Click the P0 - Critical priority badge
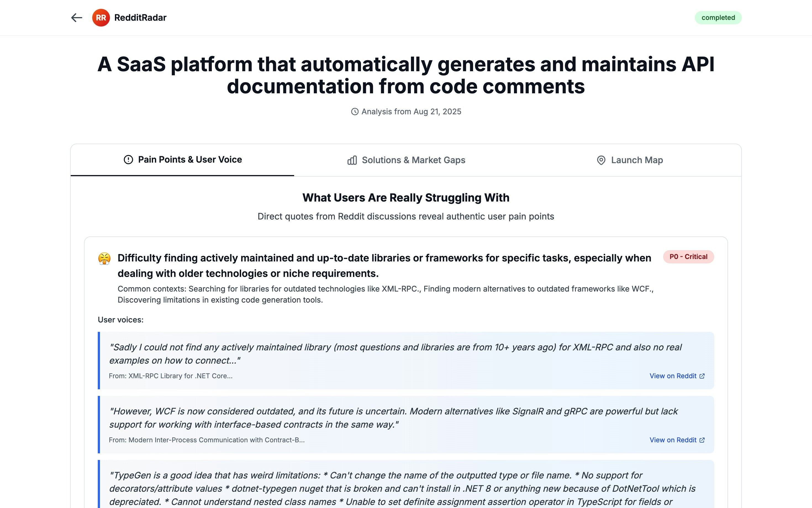 688,257
